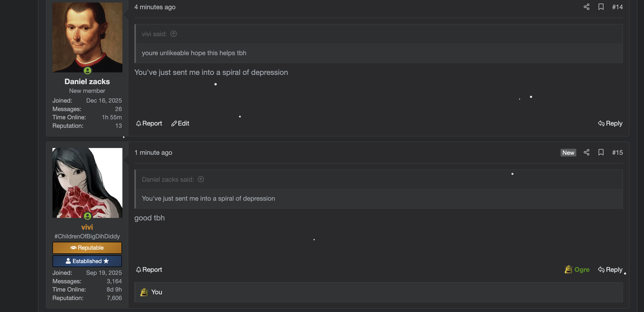Report vivi's post #15

(x=149, y=270)
